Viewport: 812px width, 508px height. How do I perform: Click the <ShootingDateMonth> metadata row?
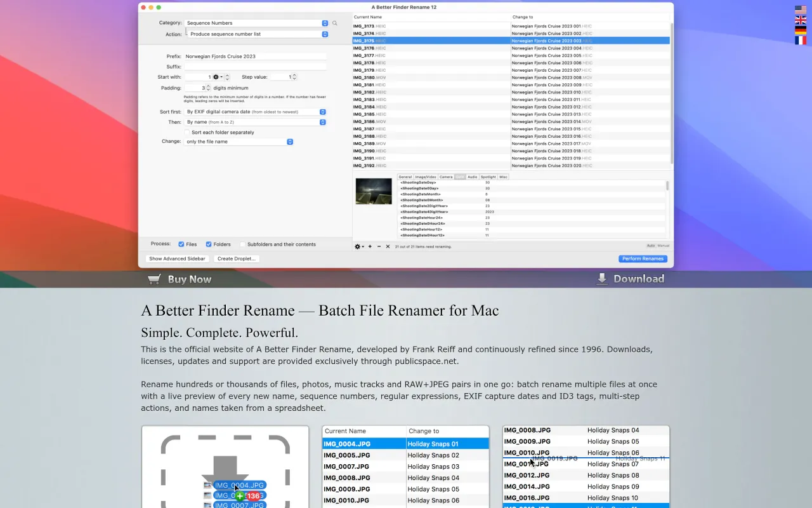click(x=532, y=194)
